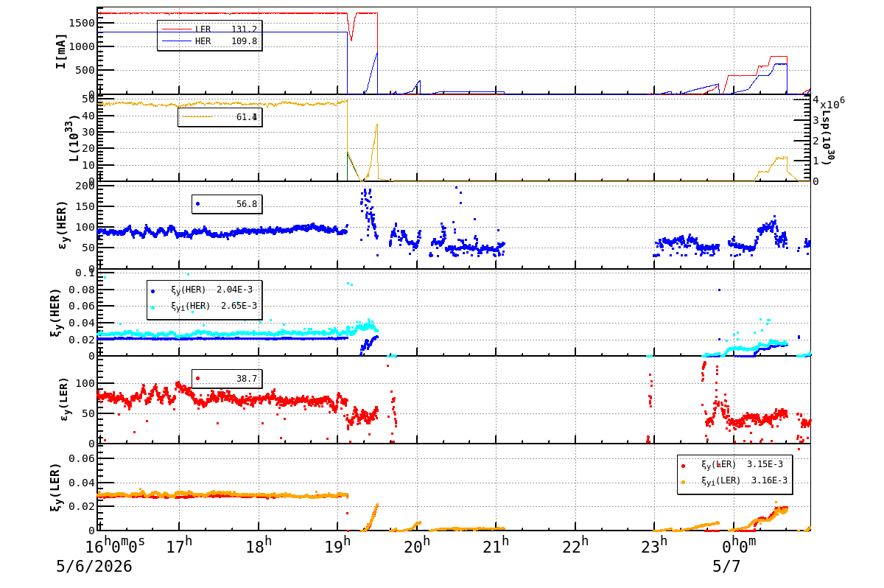Click the 5/7 date label
The height and width of the screenshot is (588, 884).
(x=726, y=567)
